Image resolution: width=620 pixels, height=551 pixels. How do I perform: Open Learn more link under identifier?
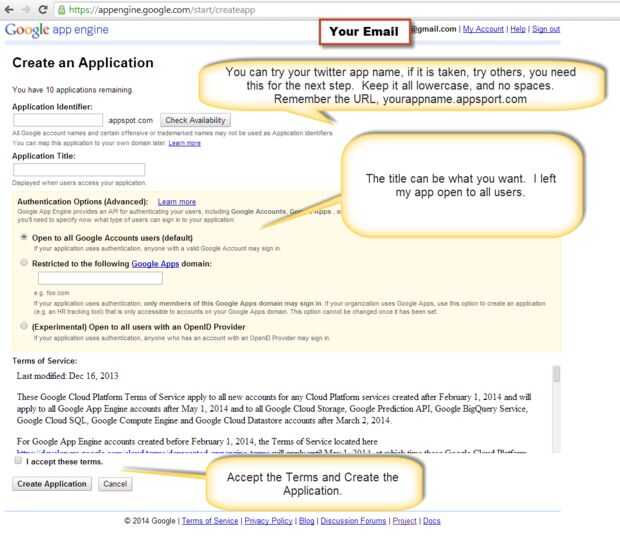point(184,143)
